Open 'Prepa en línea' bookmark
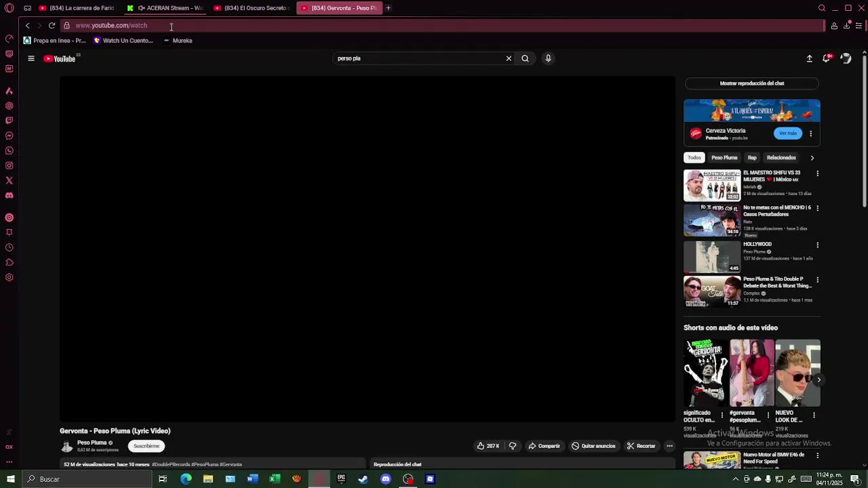Image resolution: width=868 pixels, height=488 pixels. pos(55,41)
